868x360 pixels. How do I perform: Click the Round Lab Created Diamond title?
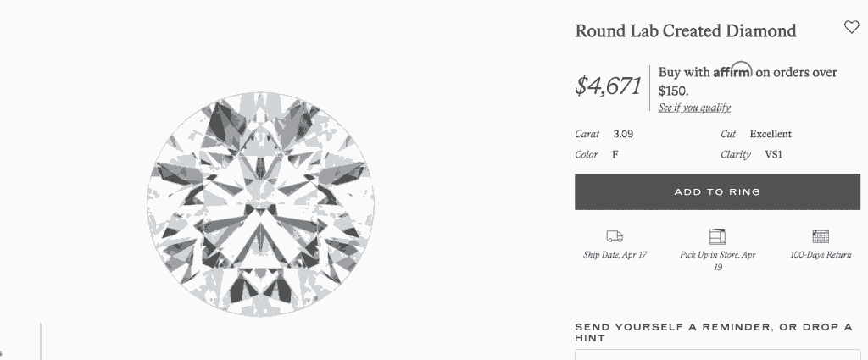click(685, 30)
